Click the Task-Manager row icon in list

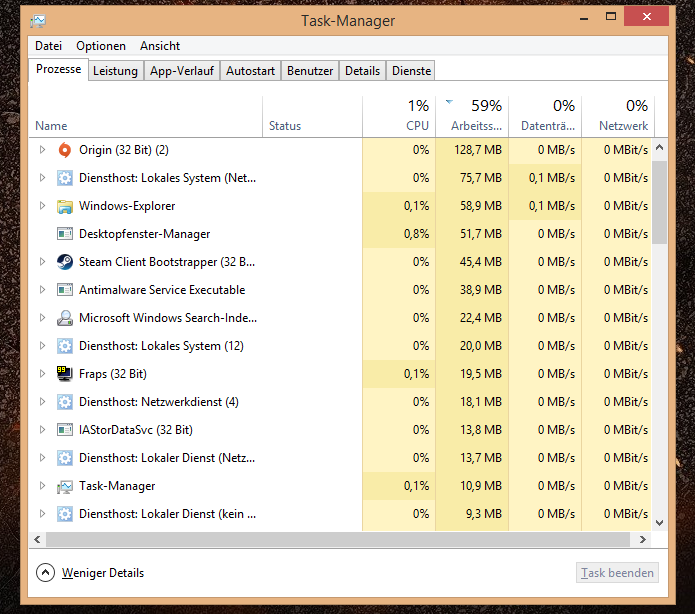(65, 486)
